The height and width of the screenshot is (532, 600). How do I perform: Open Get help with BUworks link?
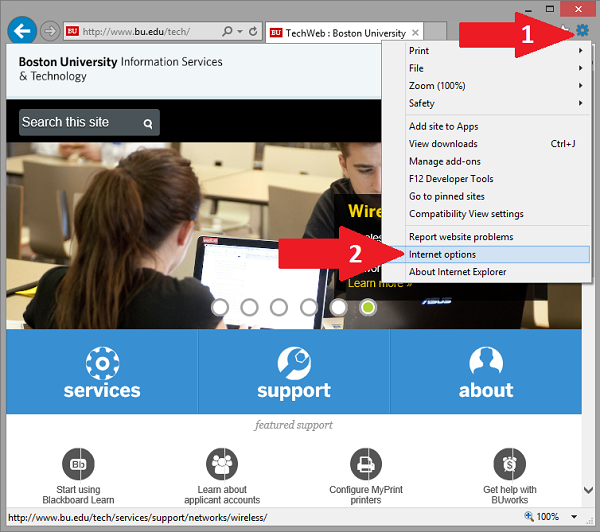[x=510, y=495]
